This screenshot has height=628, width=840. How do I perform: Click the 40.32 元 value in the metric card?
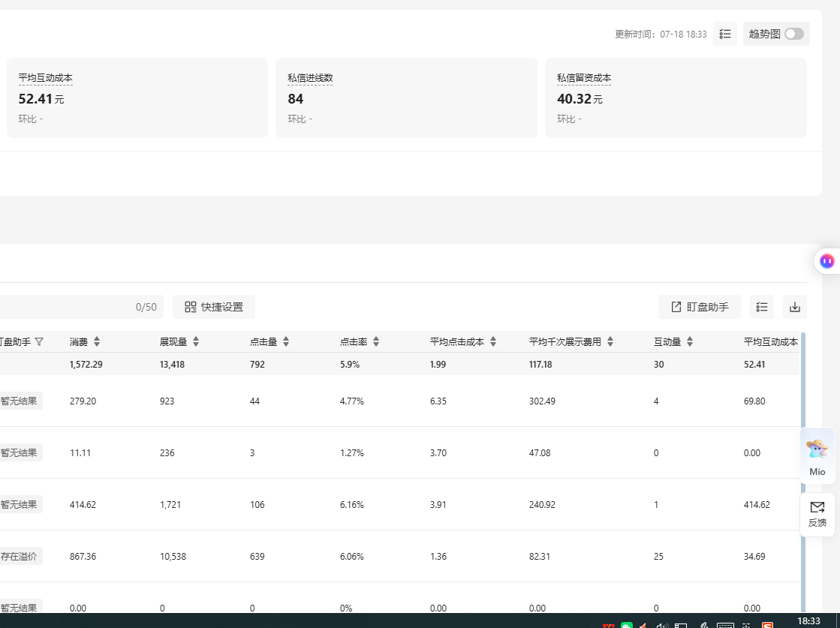[x=580, y=99]
